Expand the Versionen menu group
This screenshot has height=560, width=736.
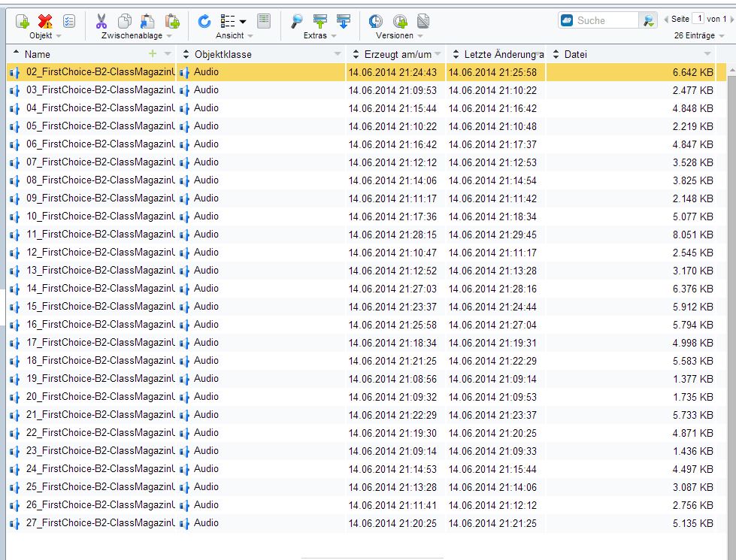pyautogui.click(x=420, y=35)
